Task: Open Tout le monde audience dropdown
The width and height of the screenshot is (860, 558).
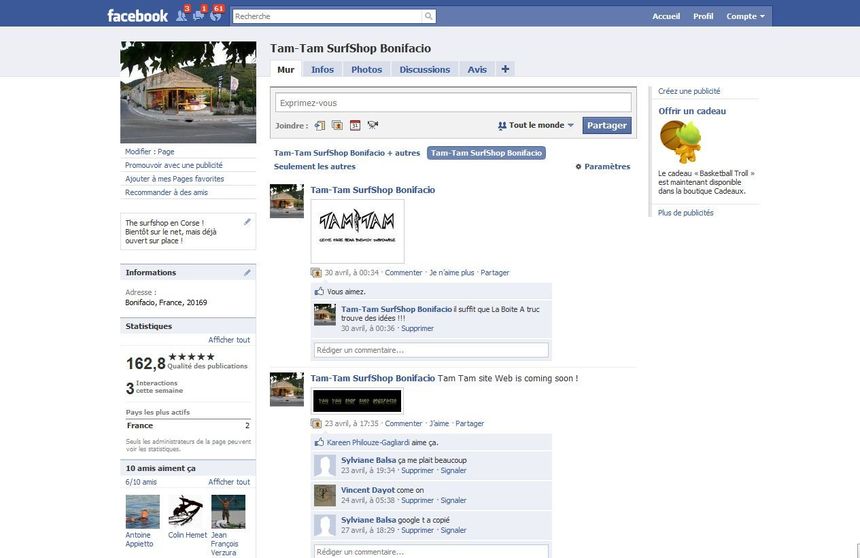Action: (x=535, y=125)
